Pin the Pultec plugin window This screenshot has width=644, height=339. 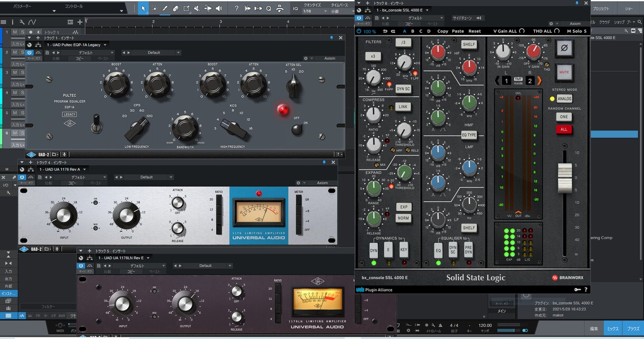point(332,38)
